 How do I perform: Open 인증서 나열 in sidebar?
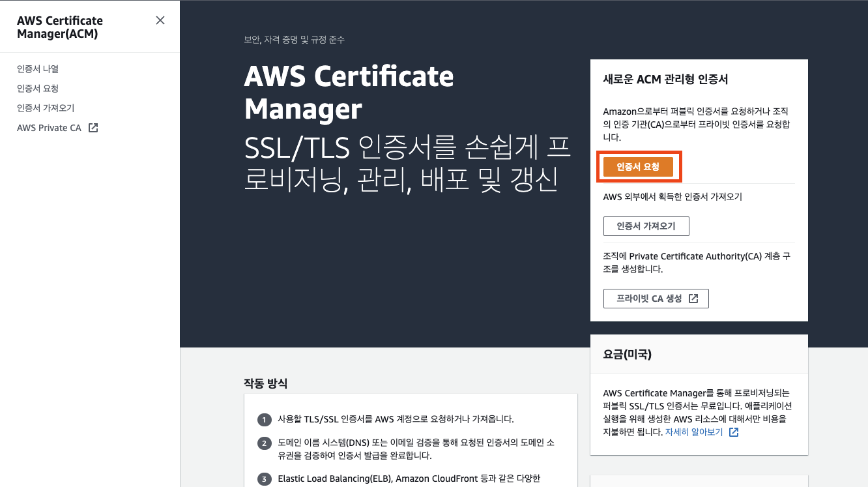38,69
